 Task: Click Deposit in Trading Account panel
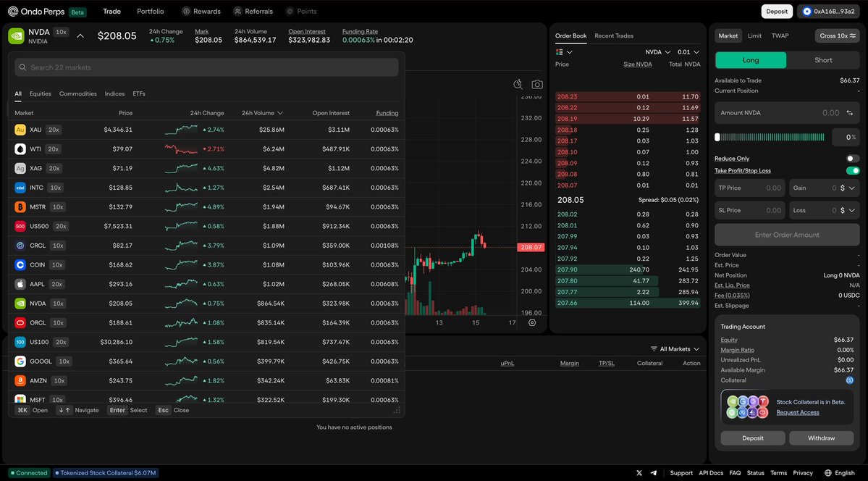(753, 438)
